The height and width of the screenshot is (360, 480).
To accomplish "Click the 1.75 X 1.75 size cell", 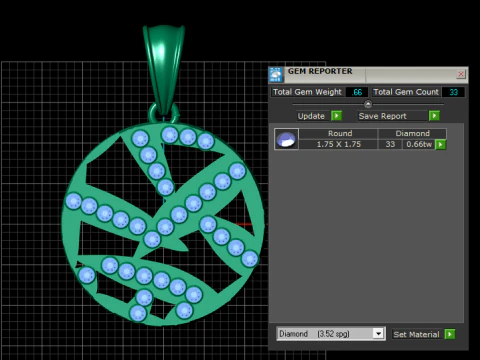I will pyautogui.click(x=339, y=144).
